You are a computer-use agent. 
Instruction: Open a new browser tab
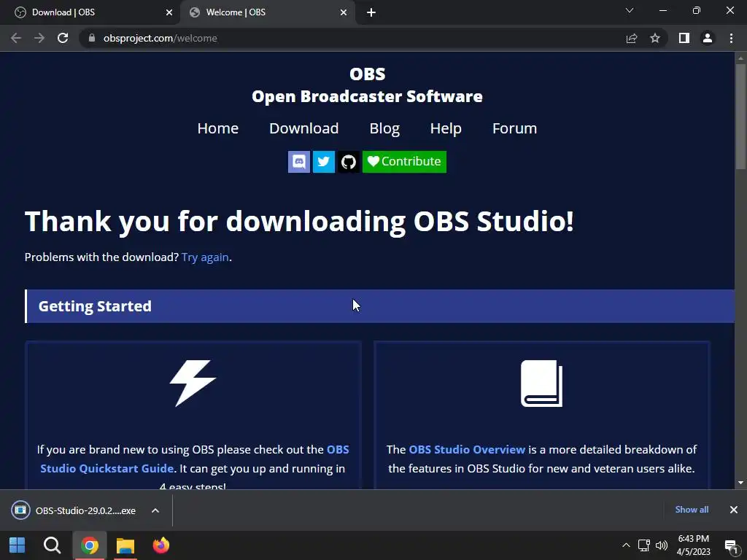[x=371, y=12]
